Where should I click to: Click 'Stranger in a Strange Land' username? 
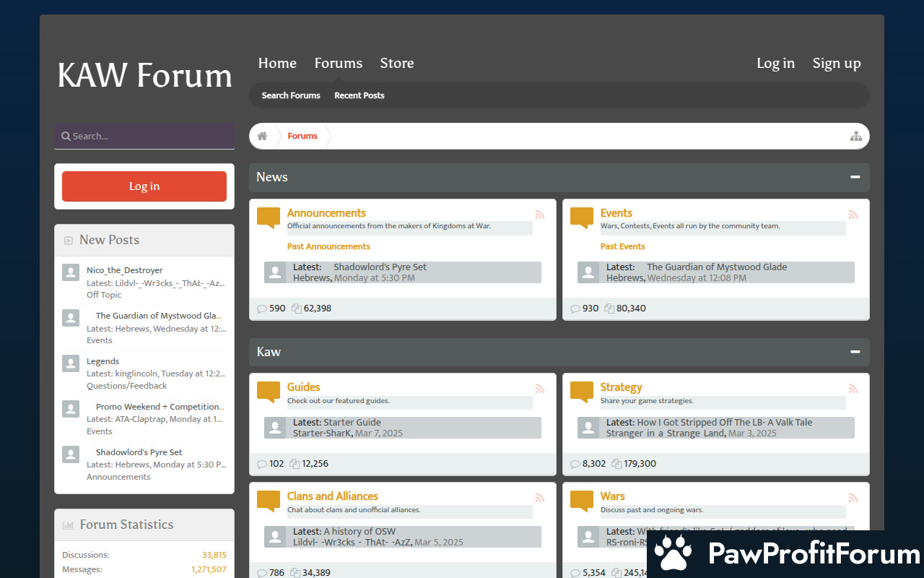tap(666, 433)
